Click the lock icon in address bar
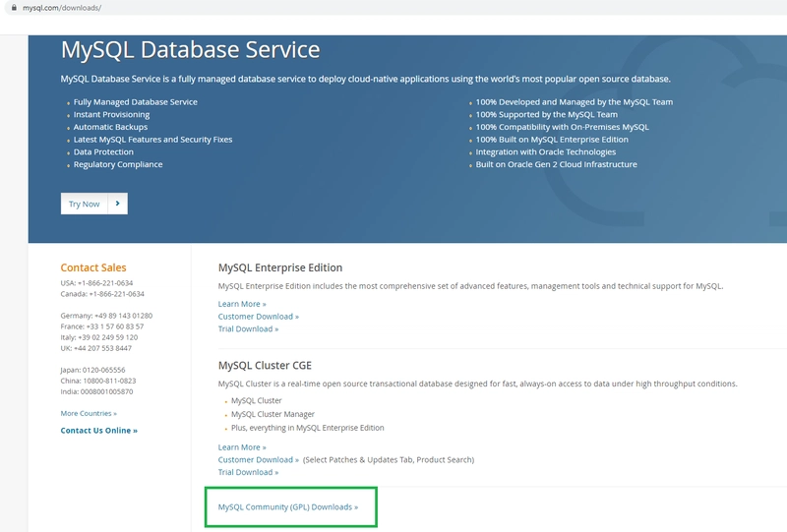 click(x=14, y=8)
